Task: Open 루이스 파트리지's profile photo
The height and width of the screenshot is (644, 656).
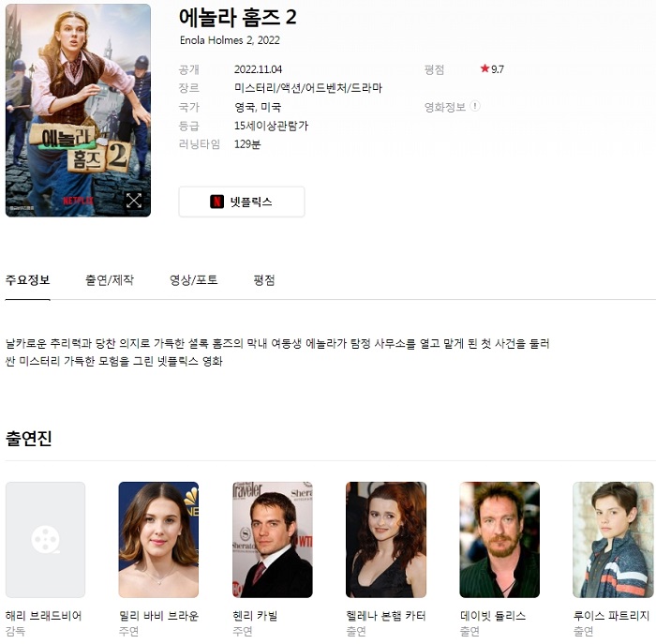Action: pos(613,540)
